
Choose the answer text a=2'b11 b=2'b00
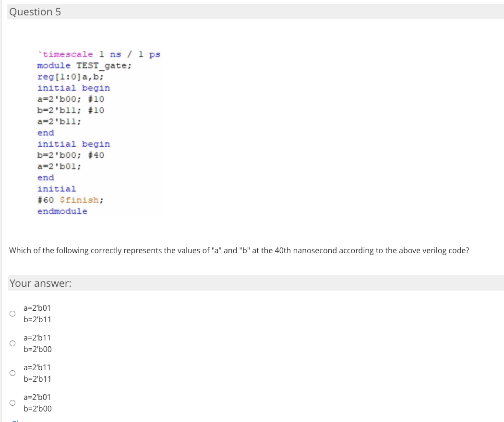tap(38, 343)
